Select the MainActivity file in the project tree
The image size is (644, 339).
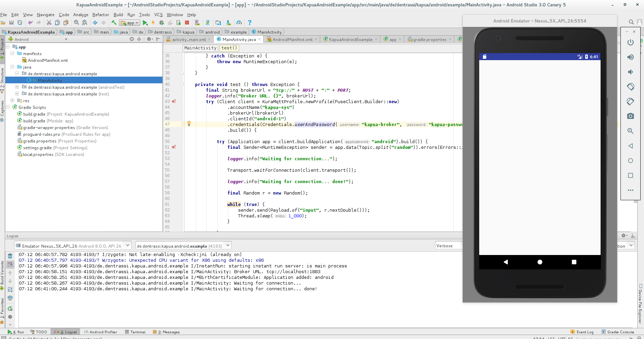(x=49, y=80)
